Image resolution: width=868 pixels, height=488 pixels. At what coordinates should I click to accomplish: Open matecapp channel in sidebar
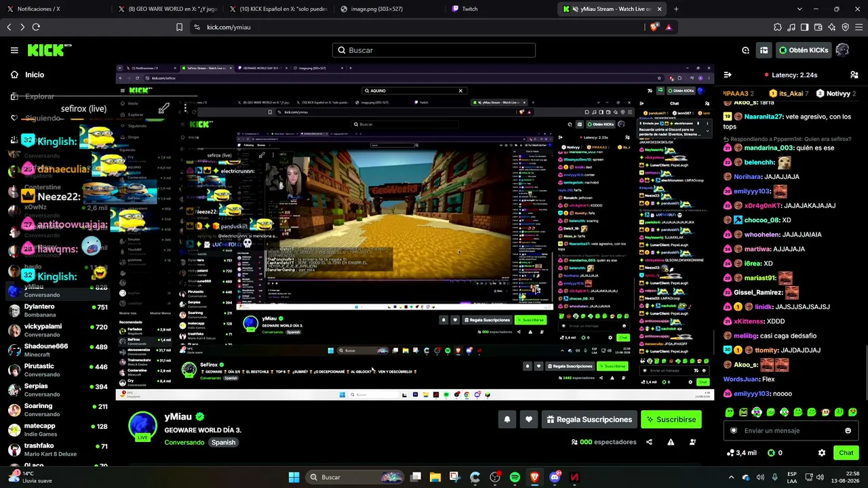(x=58, y=430)
